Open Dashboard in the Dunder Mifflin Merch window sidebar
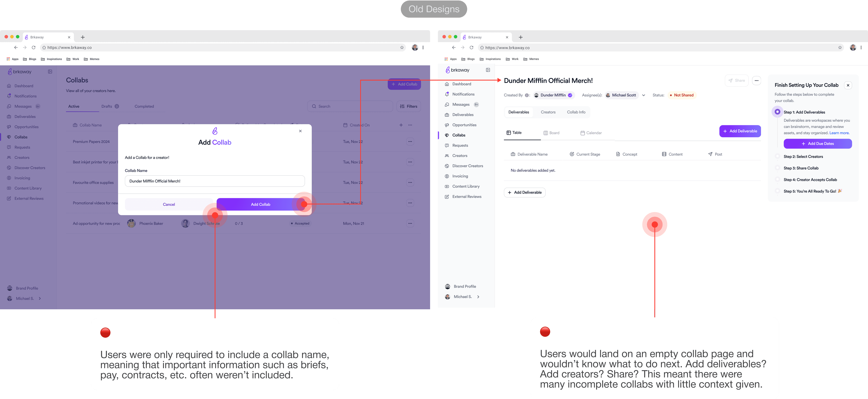Screen dimensions: 868x399 458,84
